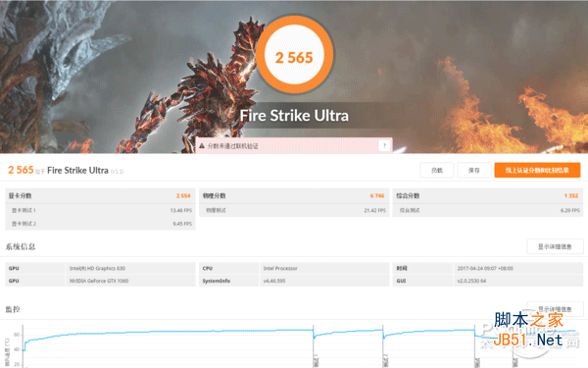The width and height of the screenshot is (588, 368).
Task: Click the Intel(R) HD Graphics 630 entry
Action: pos(97,268)
